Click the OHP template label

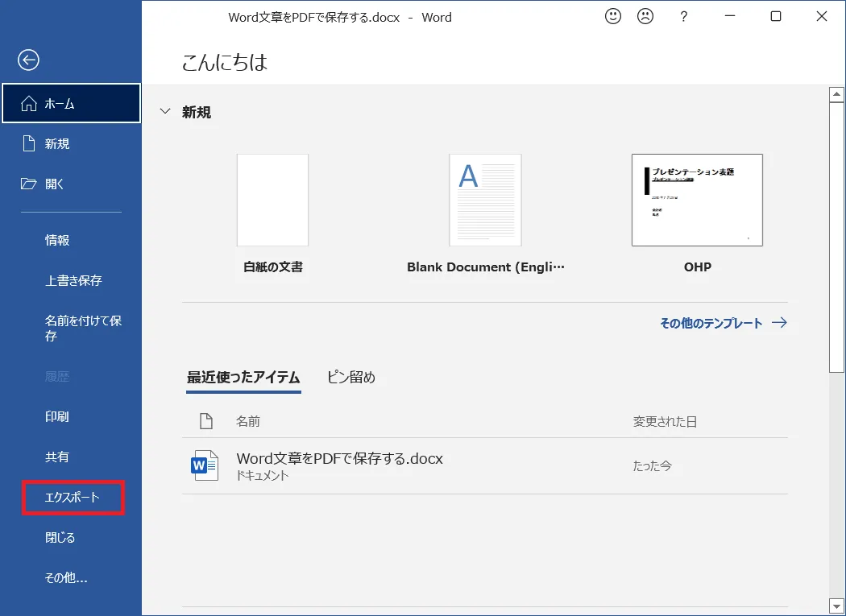[698, 267]
